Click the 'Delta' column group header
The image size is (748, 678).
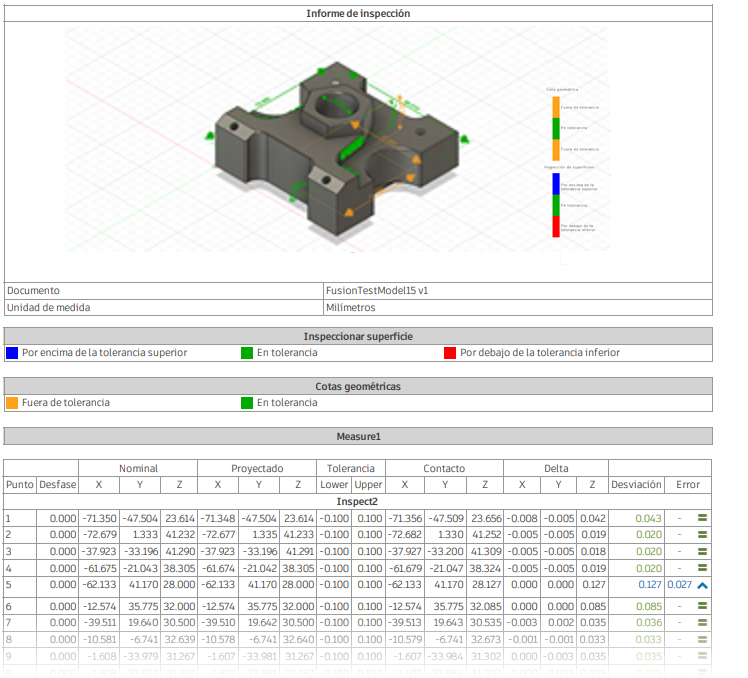[x=556, y=469]
